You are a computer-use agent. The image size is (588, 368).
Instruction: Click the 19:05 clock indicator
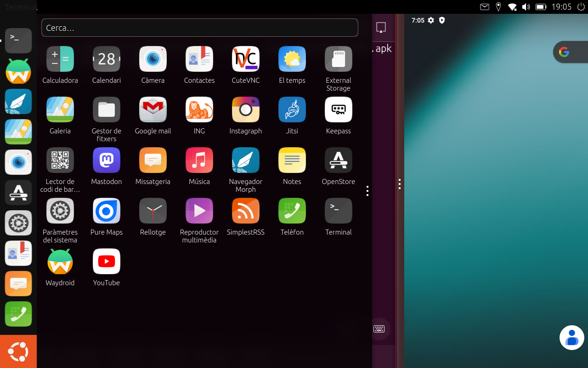point(561,7)
